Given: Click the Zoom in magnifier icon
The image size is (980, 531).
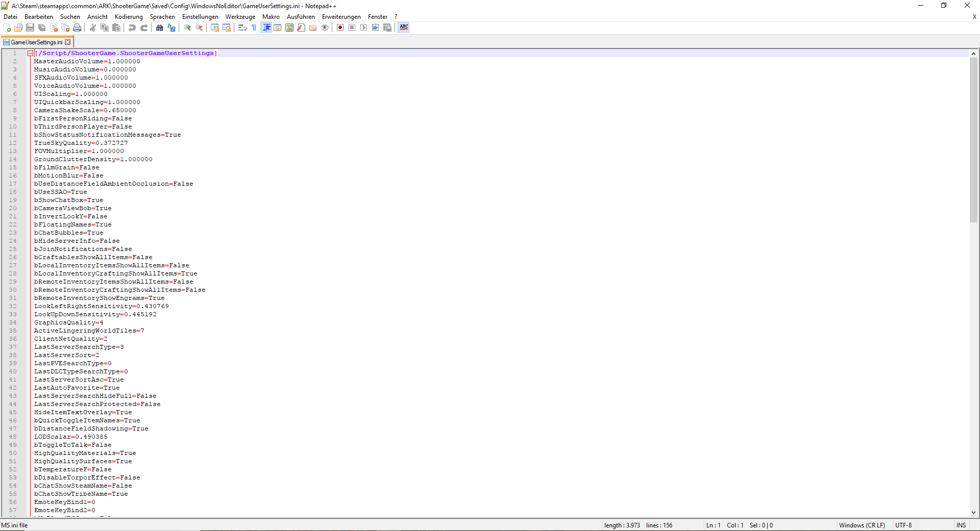Looking at the screenshot, I should click(187, 28).
